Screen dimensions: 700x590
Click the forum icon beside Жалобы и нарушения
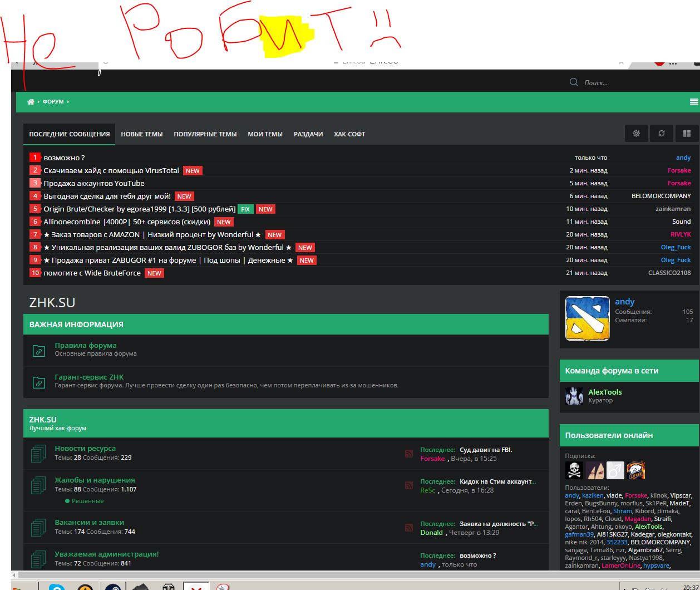(38, 485)
